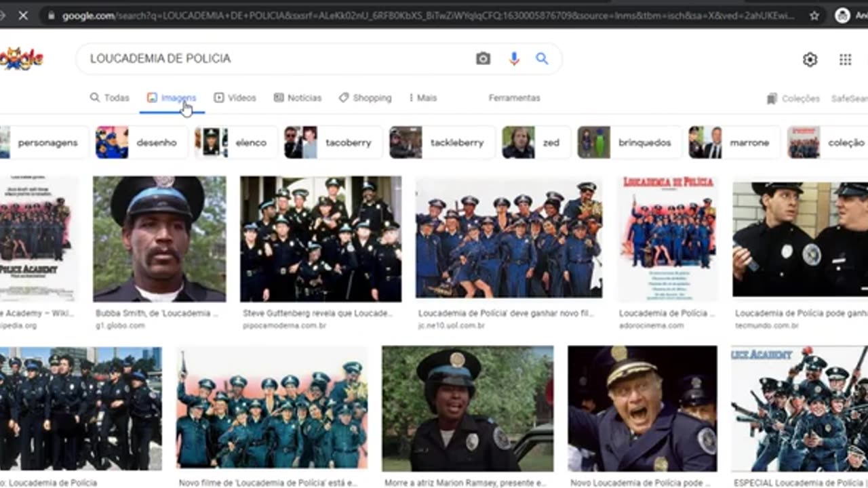Filter by elenco chip
The width and height of the screenshot is (868, 488).
click(236, 142)
